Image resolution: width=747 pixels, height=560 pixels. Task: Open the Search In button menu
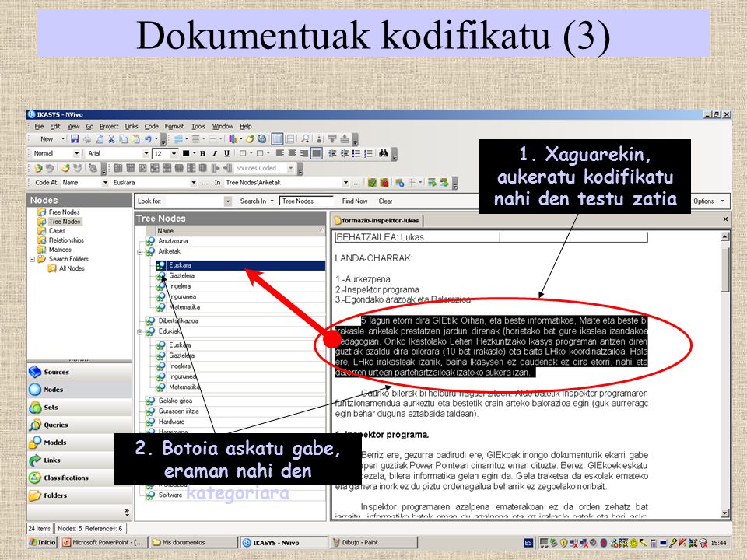(257, 201)
